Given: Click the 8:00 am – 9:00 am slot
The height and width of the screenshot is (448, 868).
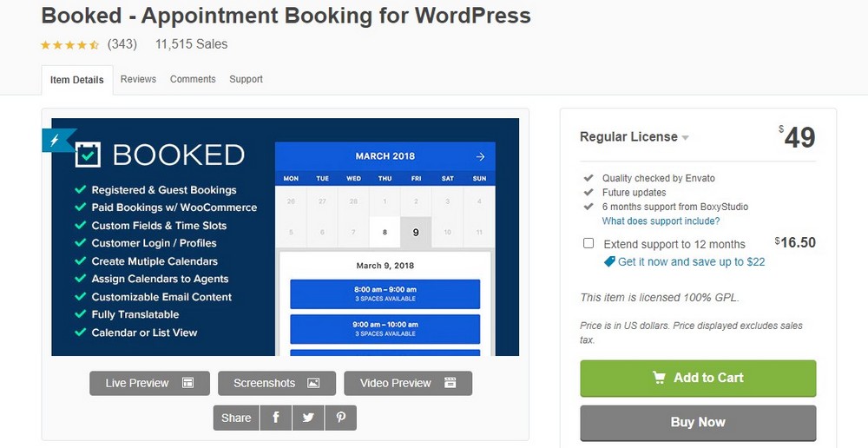Looking at the screenshot, I should pos(385,293).
